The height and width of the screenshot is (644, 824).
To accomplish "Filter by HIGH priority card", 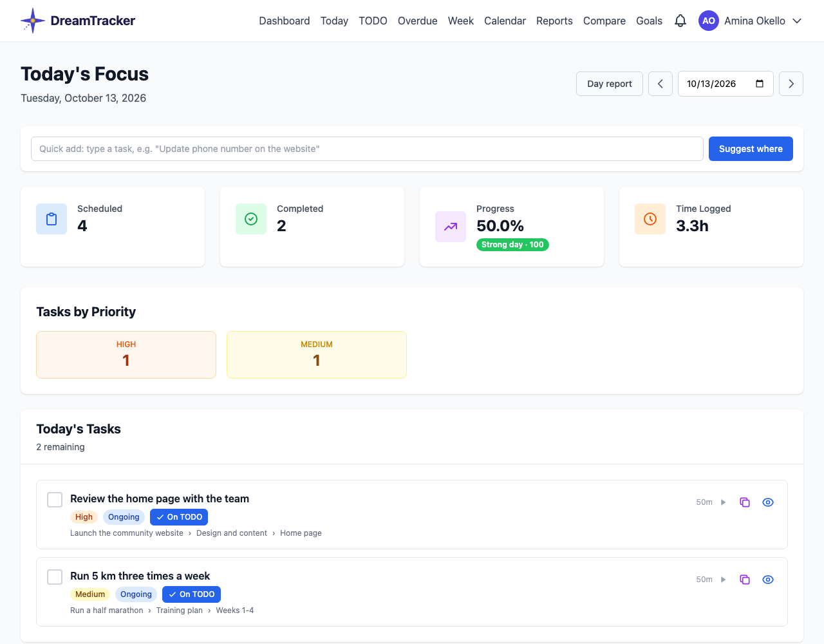I will coord(126,355).
